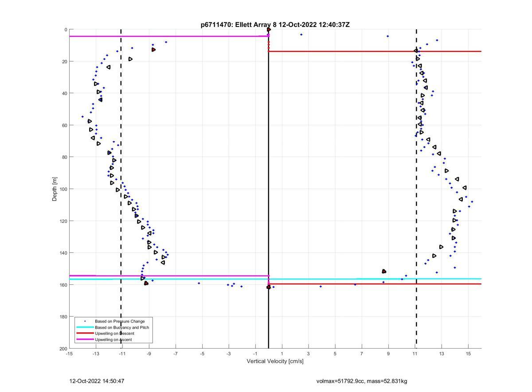Click y-axis tick label '120'

point(63,221)
